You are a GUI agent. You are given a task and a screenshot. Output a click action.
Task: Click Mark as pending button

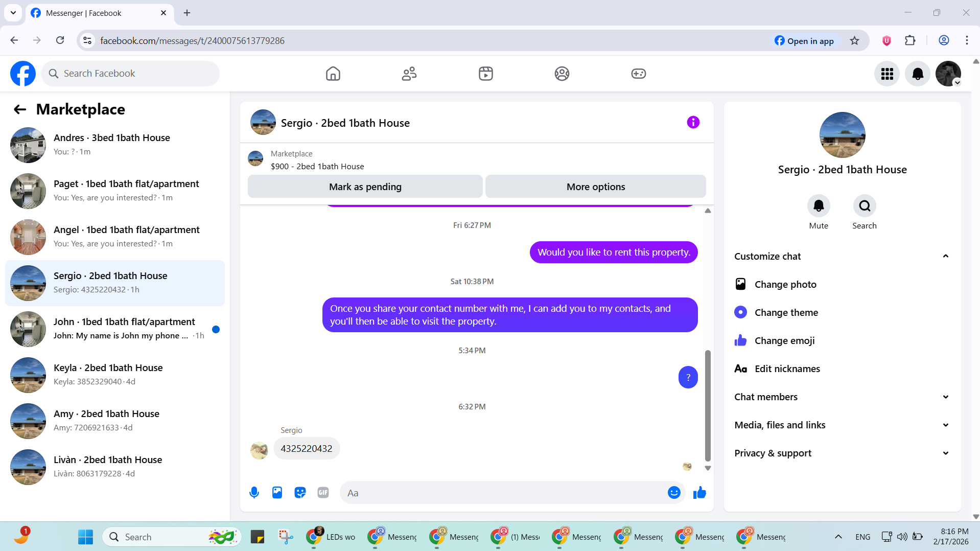(365, 187)
